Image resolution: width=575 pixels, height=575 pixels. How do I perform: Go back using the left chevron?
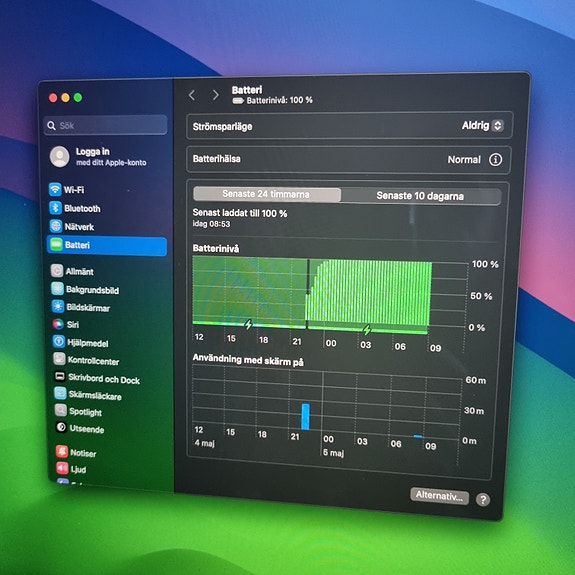pyautogui.click(x=192, y=95)
